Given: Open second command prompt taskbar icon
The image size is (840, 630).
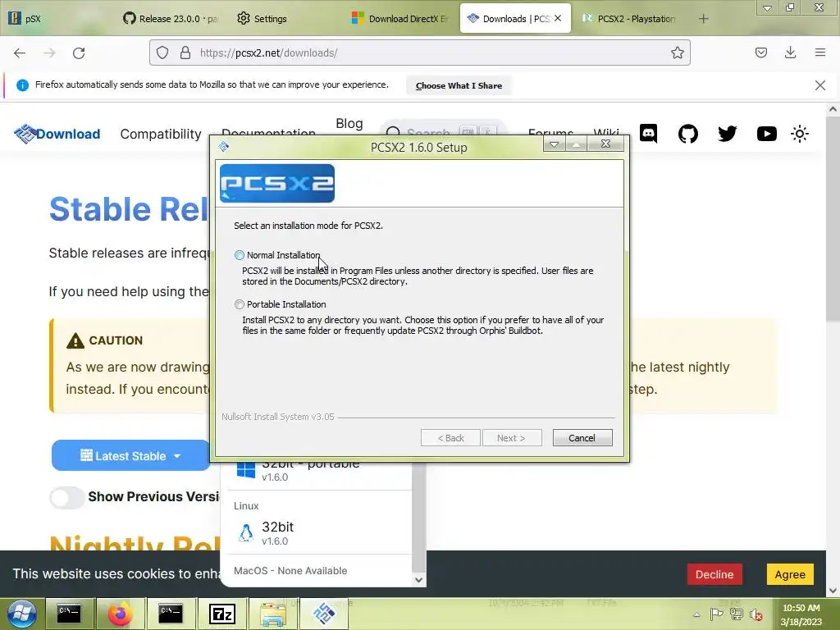Looking at the screenshot, I should coord(171,614).
